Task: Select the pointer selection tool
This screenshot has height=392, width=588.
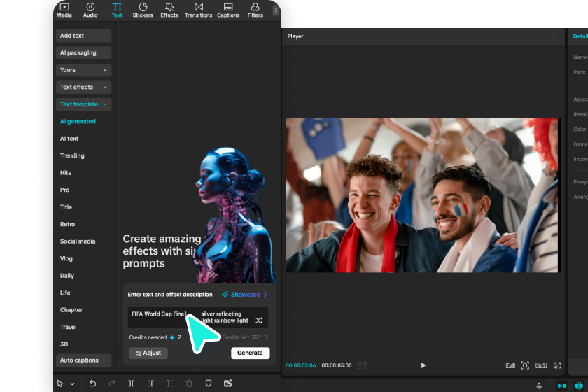Action: (x=60, y=384)
